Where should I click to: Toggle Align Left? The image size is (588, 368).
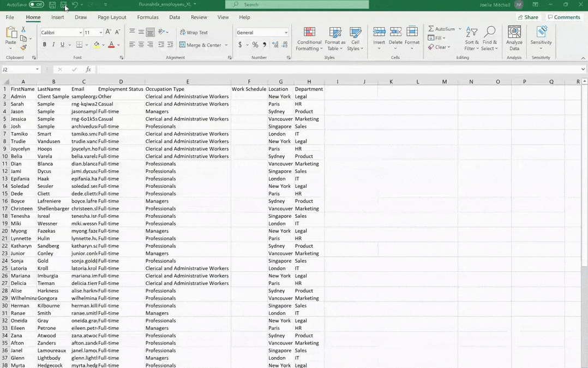pyautogui.click(x=132, y=45)
